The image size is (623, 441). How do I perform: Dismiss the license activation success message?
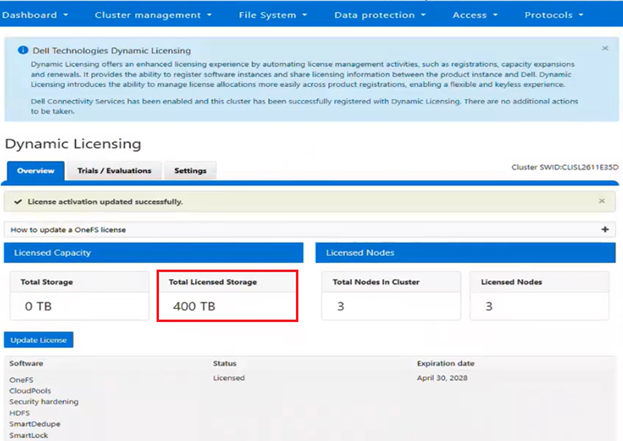(601, 201)
